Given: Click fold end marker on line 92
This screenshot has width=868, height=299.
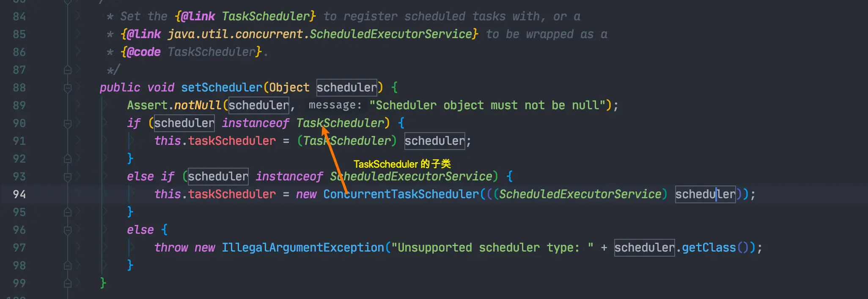Looking at the screenshot, I should [x=67, y=159].
